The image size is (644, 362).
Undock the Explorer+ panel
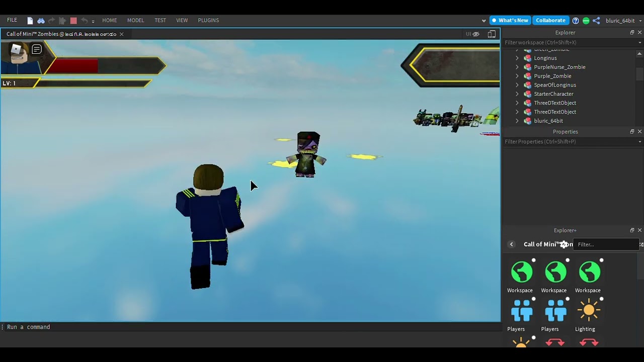click(632, 230)
